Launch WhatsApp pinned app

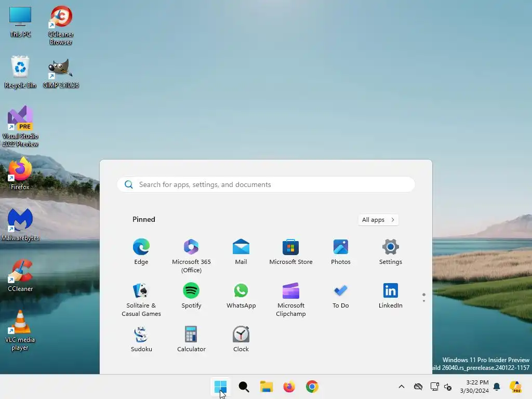(241, 296)
